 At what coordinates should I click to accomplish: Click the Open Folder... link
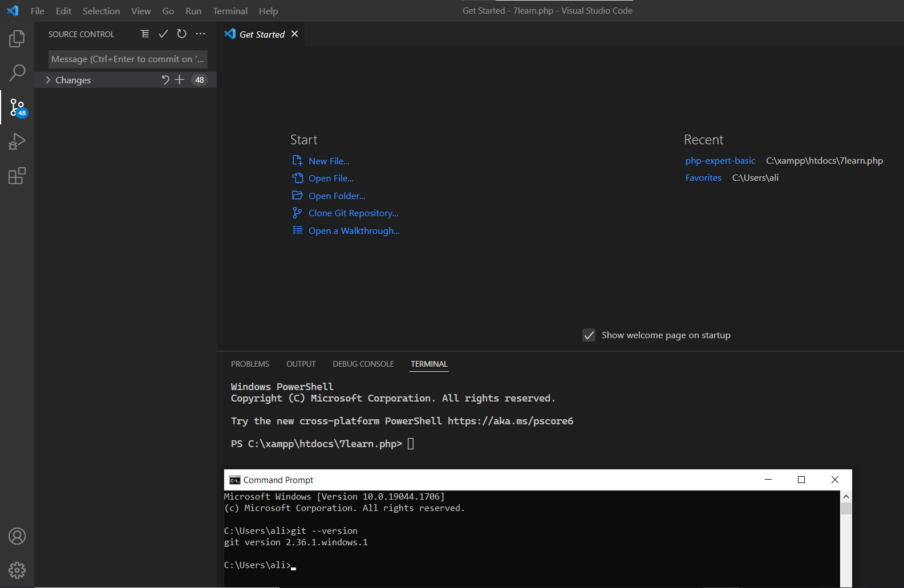(x=337, y=196)
